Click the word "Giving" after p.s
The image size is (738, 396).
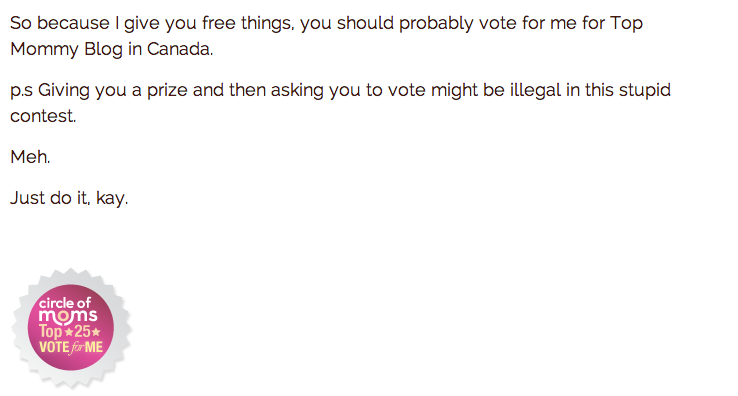pyautogui.click(x=64, y=90)
